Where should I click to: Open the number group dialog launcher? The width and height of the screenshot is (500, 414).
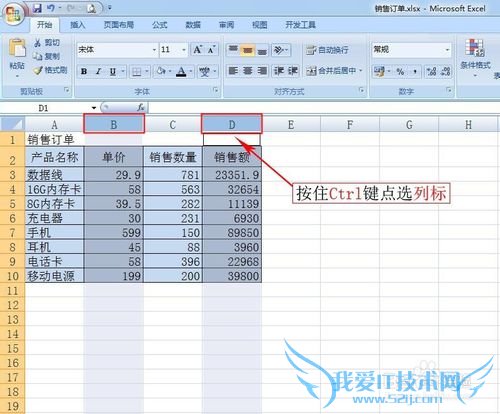[x=449, y=90]
